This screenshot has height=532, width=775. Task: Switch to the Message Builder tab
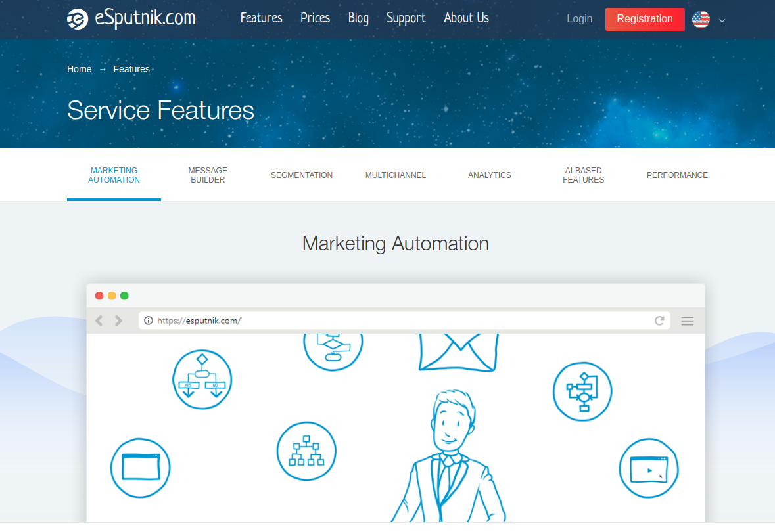pyautogui.click(x=208, y=175)
